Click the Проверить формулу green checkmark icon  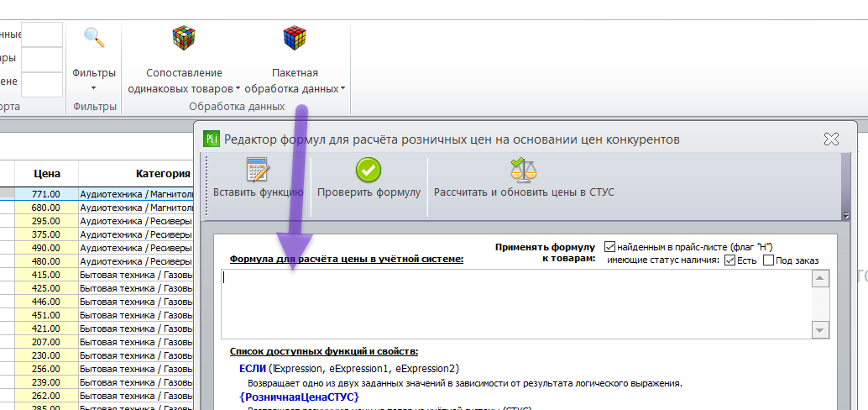coord(369,170)
